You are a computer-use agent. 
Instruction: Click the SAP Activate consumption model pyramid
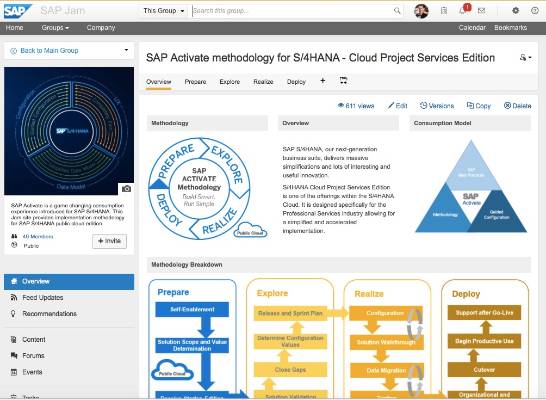pyautogui.click(x=471, y=186)
